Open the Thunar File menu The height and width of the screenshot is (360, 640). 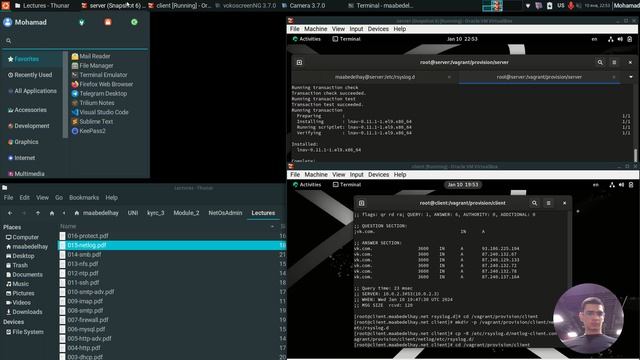click(9, 198)
